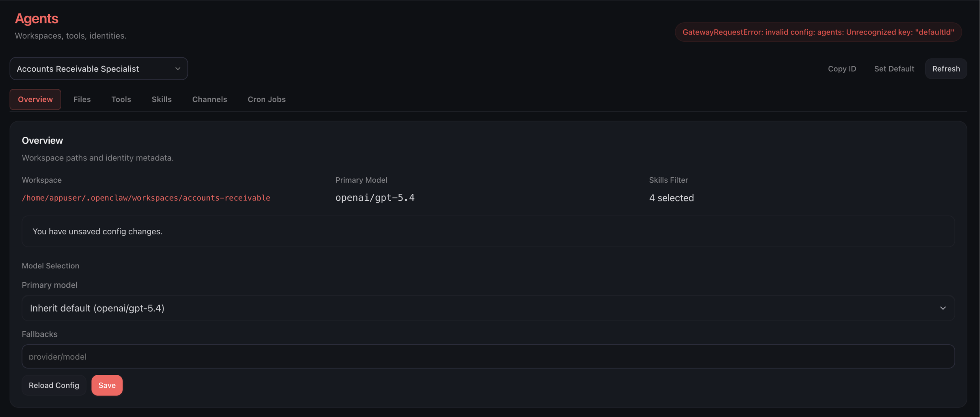The height and width of the screenshot is (417, 980).
Task: Click Set Default for this agent
Action: (894, 69)
